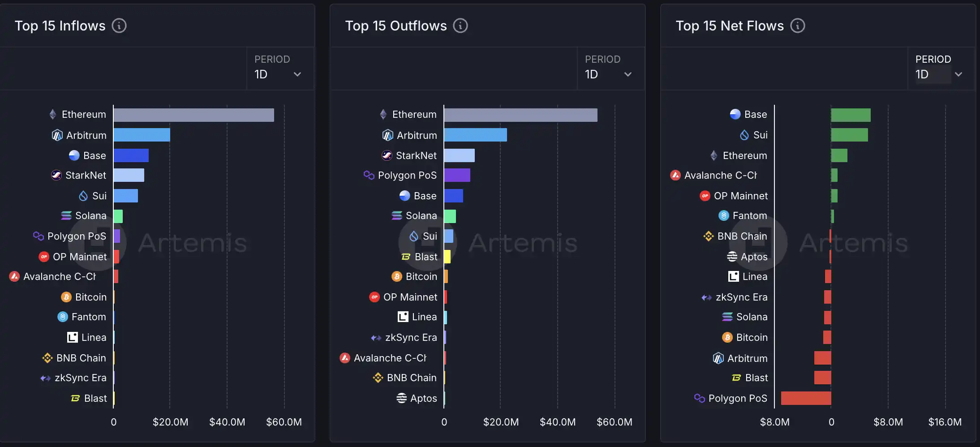Viewport: 980px width, 447px height.
Task: Click the Arbitrum blue outflow bar
Action: click(475, 135)
